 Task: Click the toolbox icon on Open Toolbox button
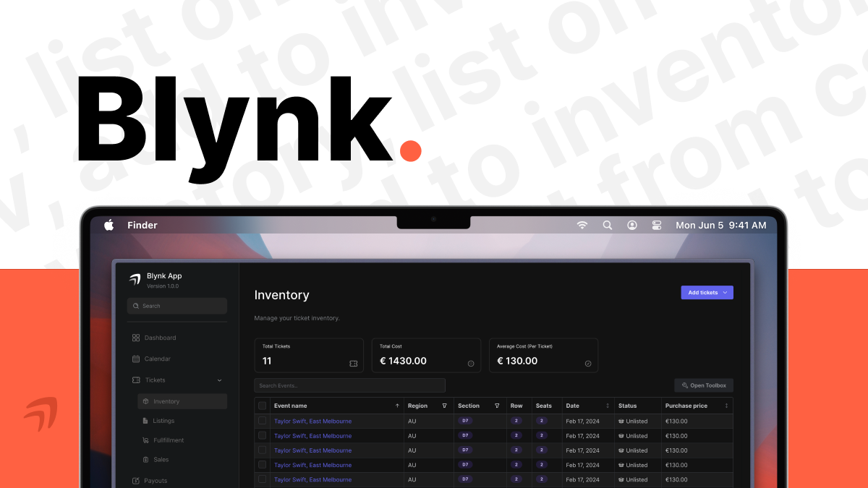point(685,385)
